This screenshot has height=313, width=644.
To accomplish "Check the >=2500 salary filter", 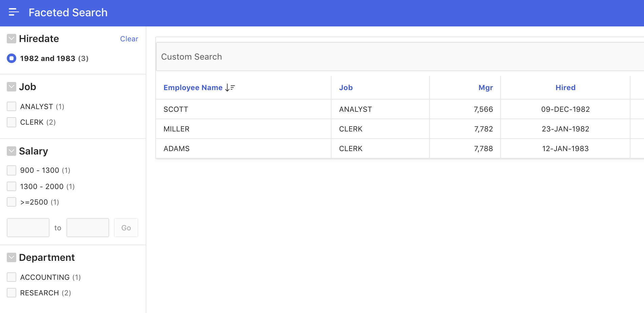I will [12, 202].
